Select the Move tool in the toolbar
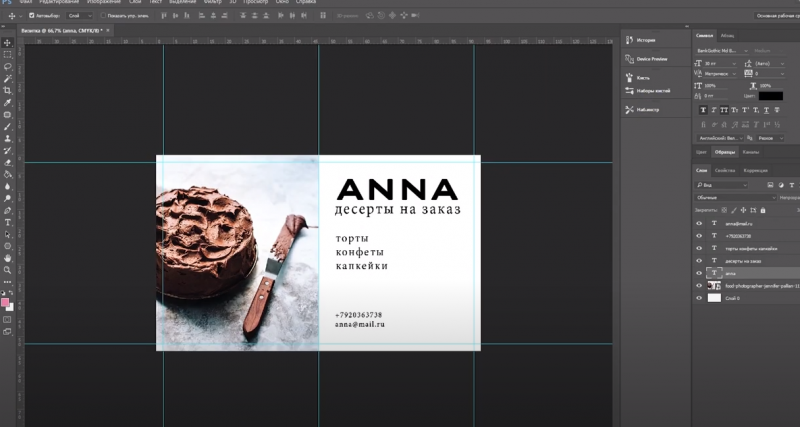 click(8, 42)
